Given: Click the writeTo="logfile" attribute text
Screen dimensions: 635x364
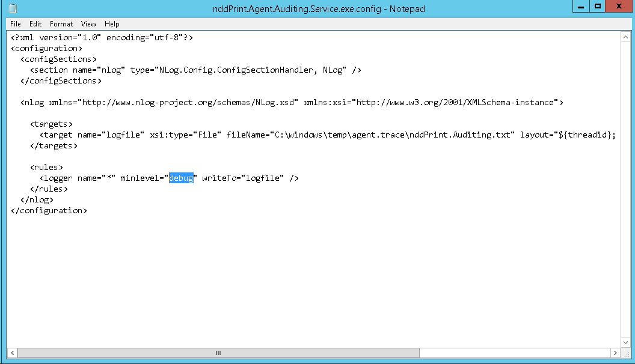Looking at the screenshot, I should coord(242,178).
